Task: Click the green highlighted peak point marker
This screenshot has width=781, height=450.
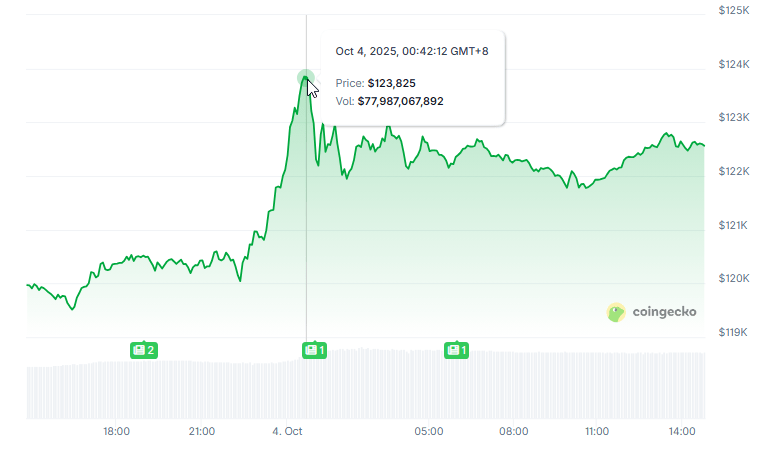Action: pyautogui.click(x=306, y=79)
